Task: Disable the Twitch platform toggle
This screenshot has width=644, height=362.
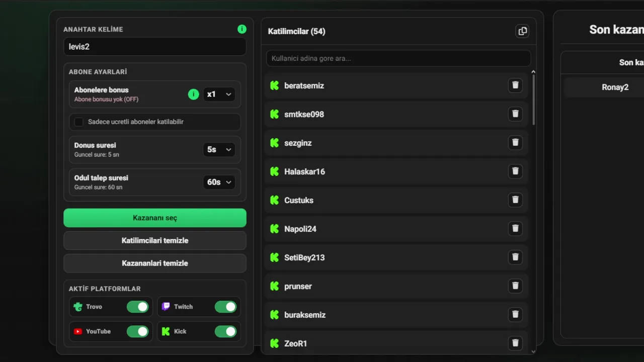Action: [225, 307]
